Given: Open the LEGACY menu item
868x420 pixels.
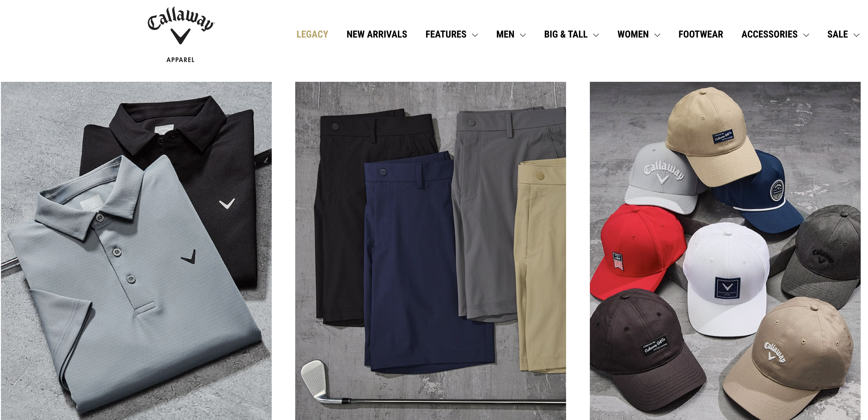Looking at the screenshot, I should pyautogui.click(x=312, y=34).
